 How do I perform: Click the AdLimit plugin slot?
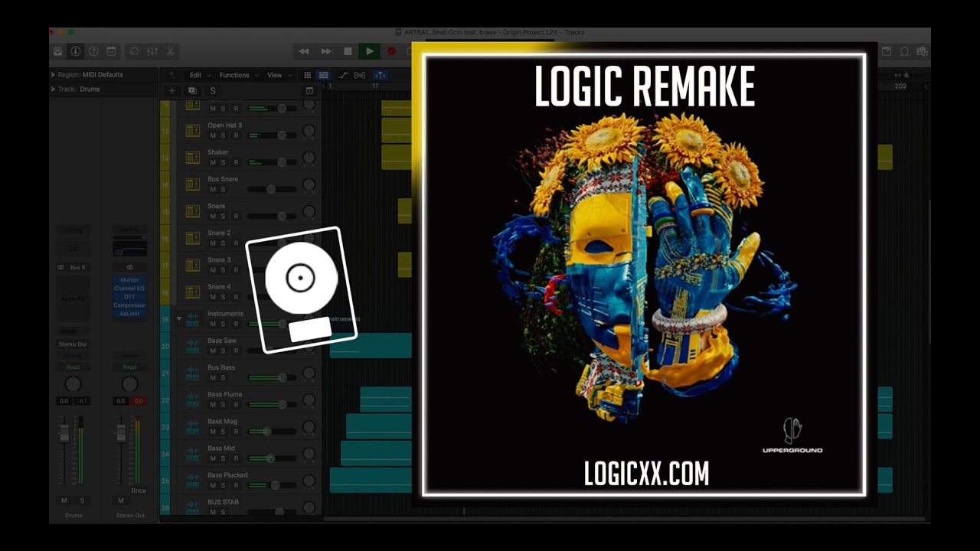tap(129, 314)
